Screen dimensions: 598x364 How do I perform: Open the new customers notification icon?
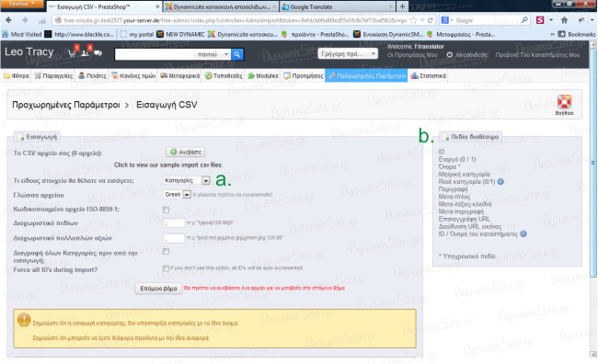pos(85,52)
